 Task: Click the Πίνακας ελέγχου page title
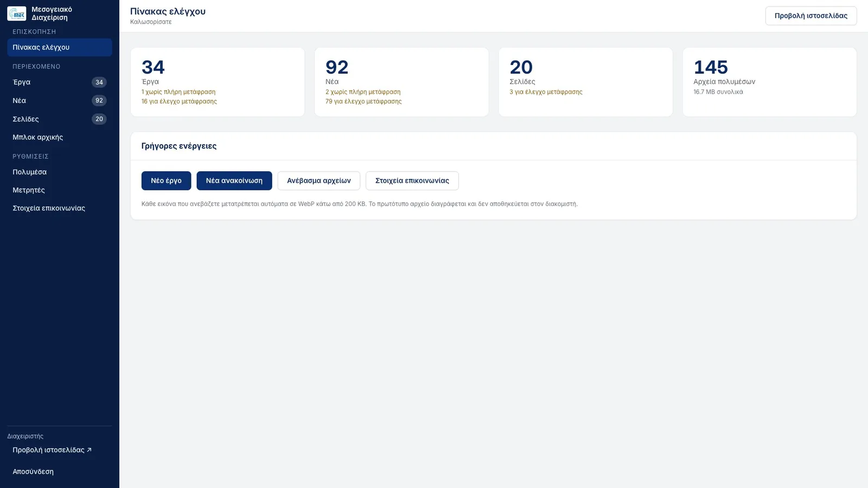pyautogui.click(x=168, y=11)
